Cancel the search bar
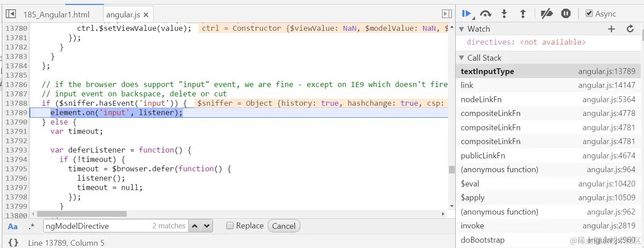This screenshot has width=644, height=248. (x=284, y=226)
